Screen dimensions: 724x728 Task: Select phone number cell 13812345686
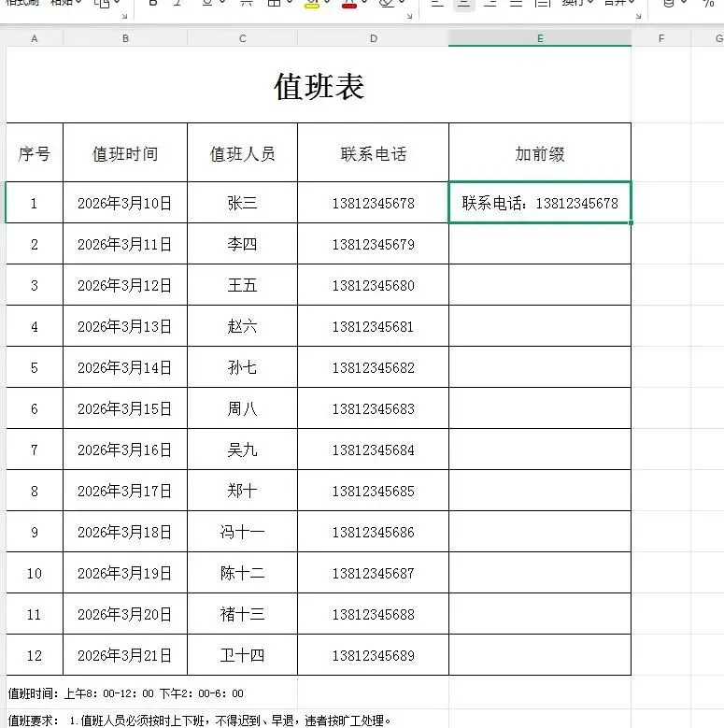(x=373, y=532)
